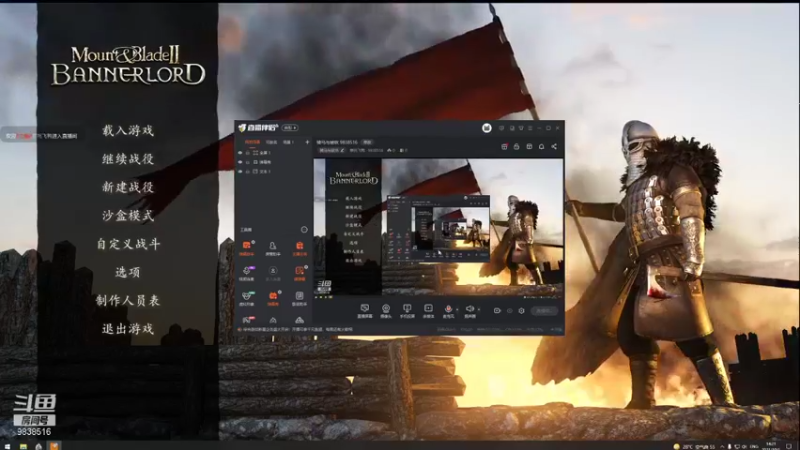Click the start streaming button
The image size is (800, 450).
pos(544,310)
